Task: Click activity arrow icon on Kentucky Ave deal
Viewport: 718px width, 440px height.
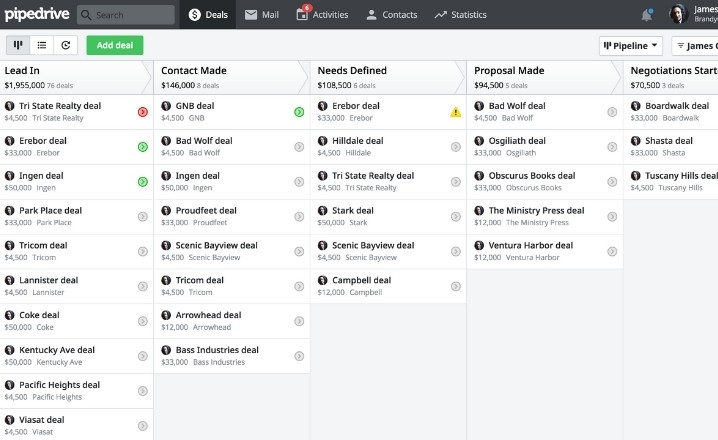Action: coord(143,356)
